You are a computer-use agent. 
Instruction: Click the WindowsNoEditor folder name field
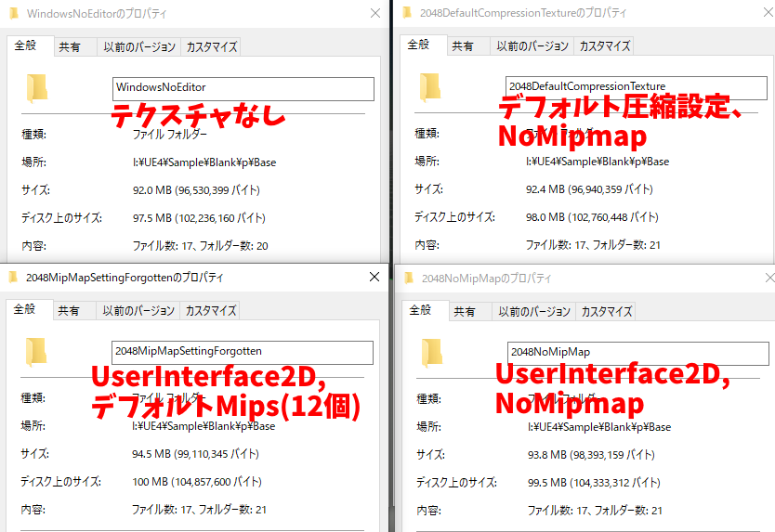(243, 89)
